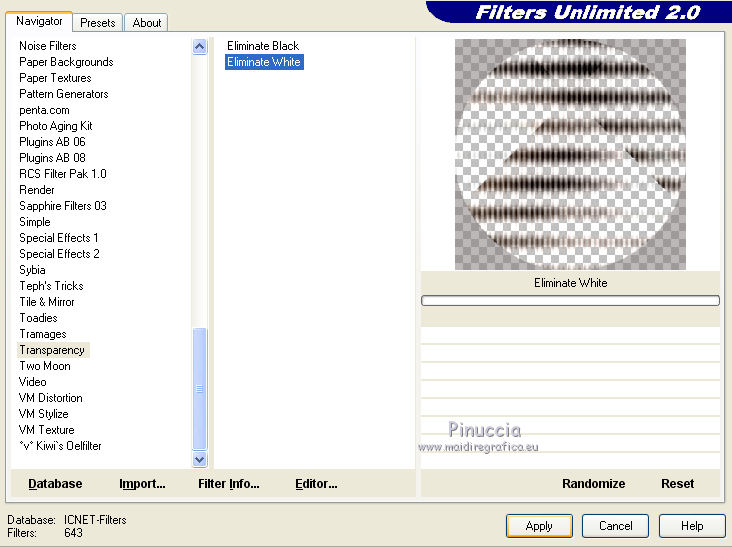This screenshot has width=732, height=547.
Task: Open the Presets tab
Action: [x=98, y=22]
